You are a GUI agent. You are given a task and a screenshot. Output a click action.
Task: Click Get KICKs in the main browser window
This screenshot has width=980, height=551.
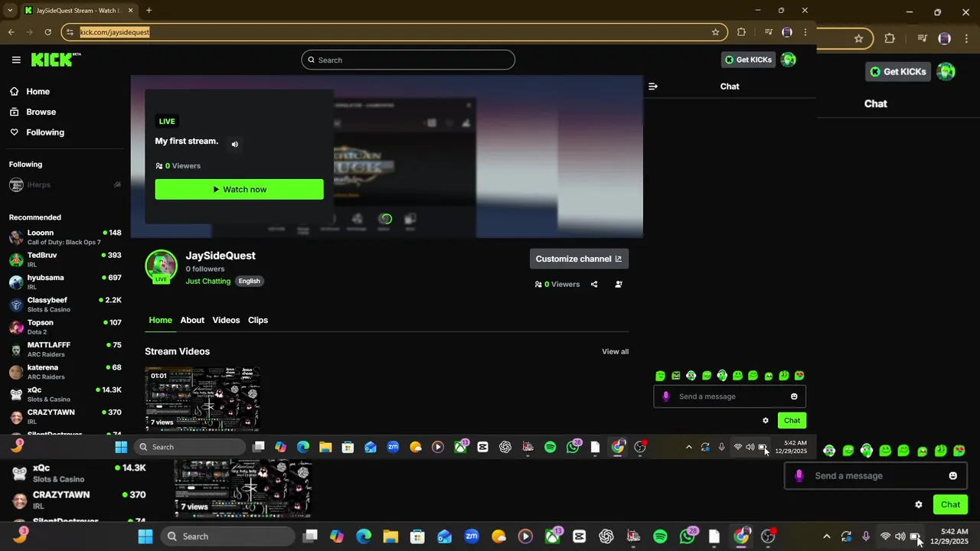pyautogui.click(x=748, y=60)
